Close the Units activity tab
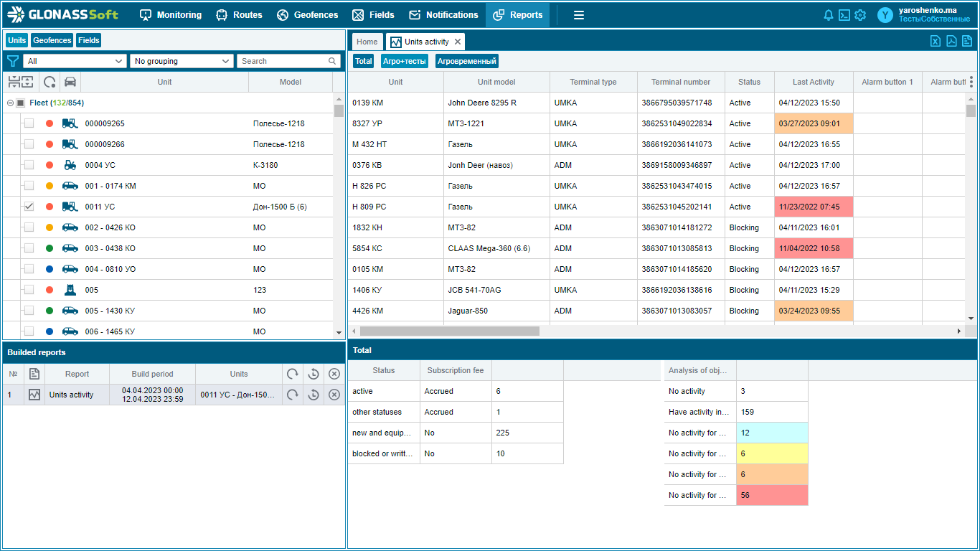The image size is (980, 551). coord(458,42)
